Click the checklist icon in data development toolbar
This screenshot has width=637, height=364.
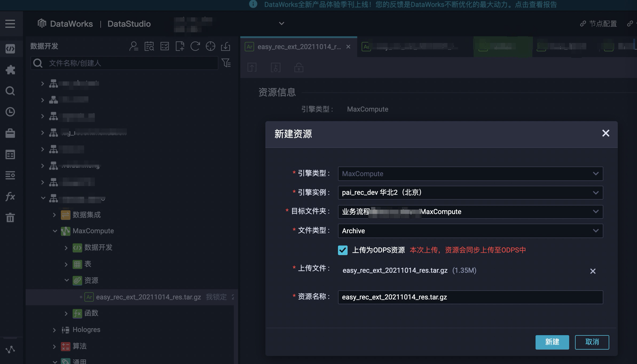[x=164, y=46]
